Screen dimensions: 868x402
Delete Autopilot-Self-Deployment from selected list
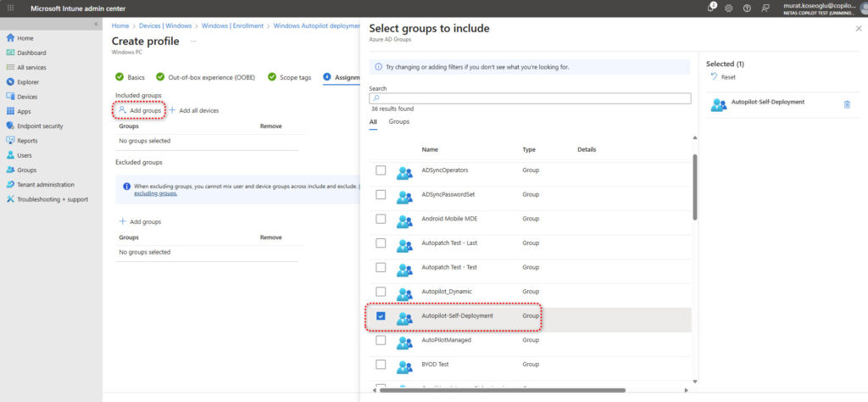(x=846, y=104)
